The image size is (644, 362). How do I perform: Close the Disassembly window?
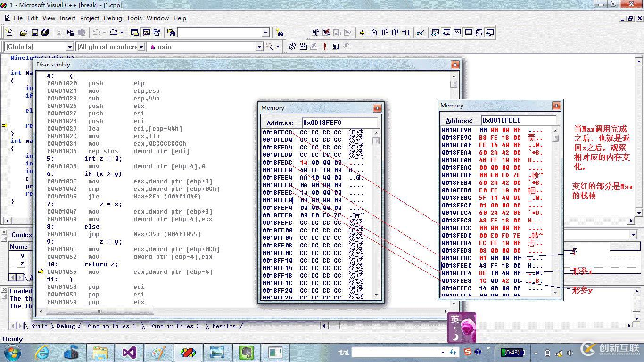click(x=455, y=65)
